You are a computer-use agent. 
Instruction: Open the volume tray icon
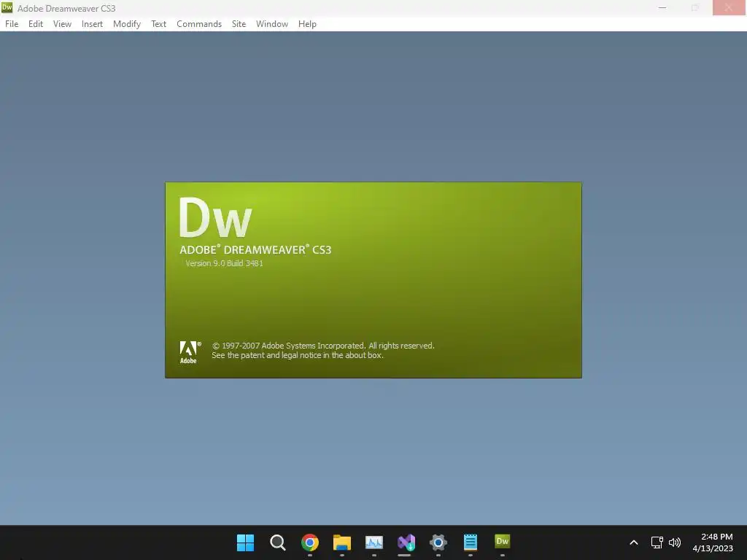pos(675,542)
